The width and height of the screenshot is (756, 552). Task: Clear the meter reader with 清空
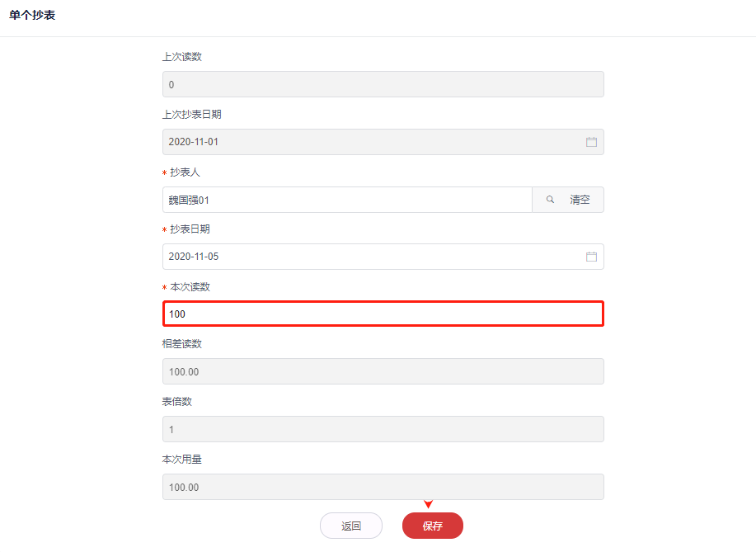tap(580, 200)
